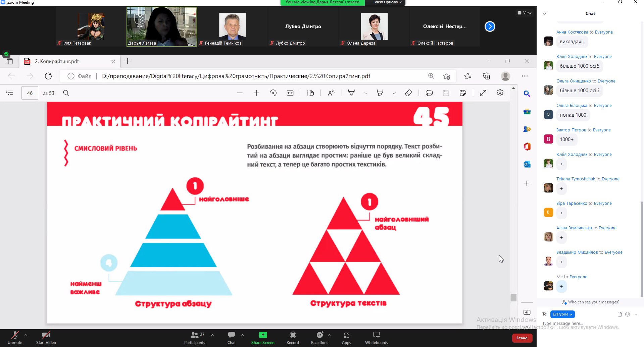Viewport: 644px width, 347px height.
Task: Open Favorites list in browser
Action: point(468,76)
